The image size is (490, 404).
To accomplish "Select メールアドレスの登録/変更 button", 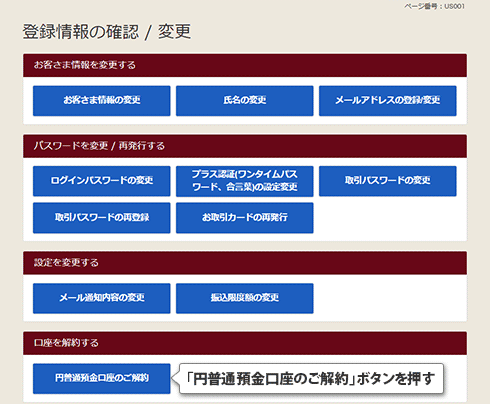I will (x=388, y=101).
